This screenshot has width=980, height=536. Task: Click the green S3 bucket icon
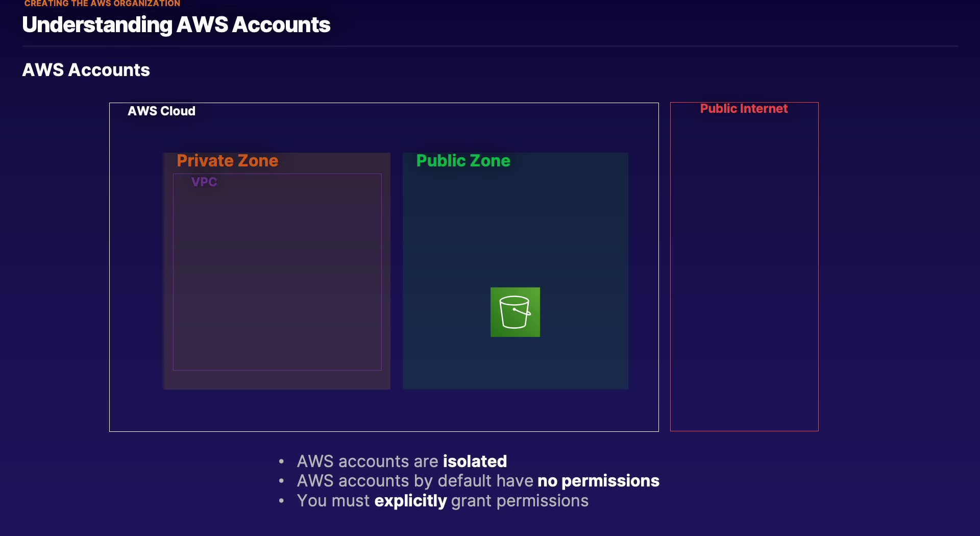point(515,312)
